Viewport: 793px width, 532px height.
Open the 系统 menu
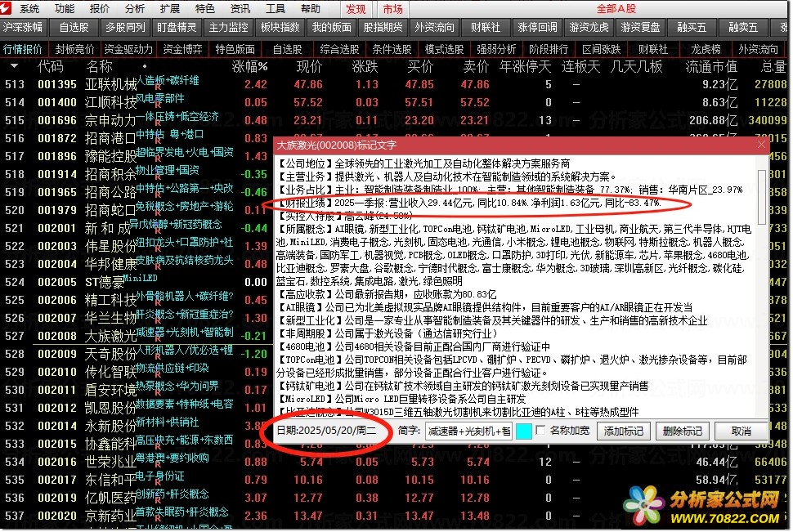[x=29, y=8]
